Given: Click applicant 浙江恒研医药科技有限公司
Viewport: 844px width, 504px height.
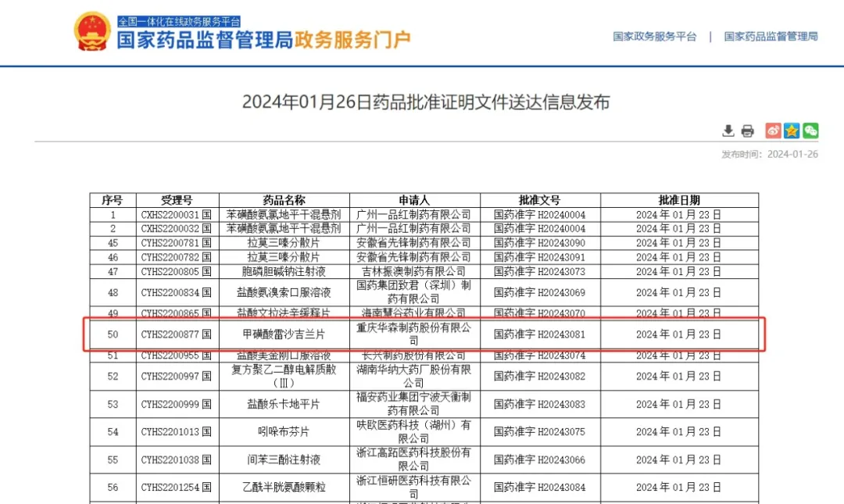Looking at the screenshot, I should 414,487.
